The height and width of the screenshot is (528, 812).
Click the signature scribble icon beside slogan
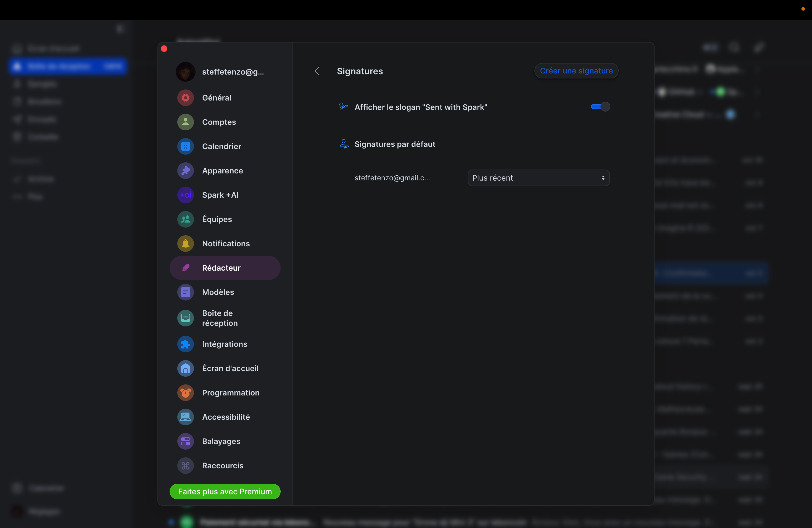click(x=343, y=106)
